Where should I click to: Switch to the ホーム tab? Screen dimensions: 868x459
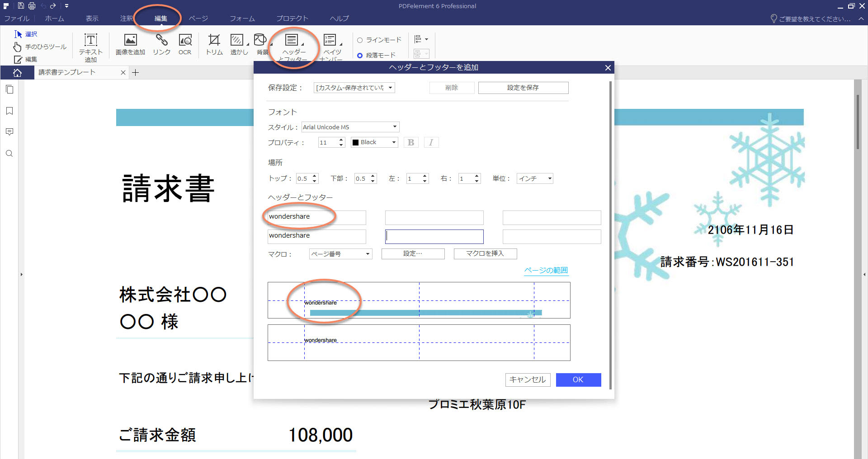[54, 19]
